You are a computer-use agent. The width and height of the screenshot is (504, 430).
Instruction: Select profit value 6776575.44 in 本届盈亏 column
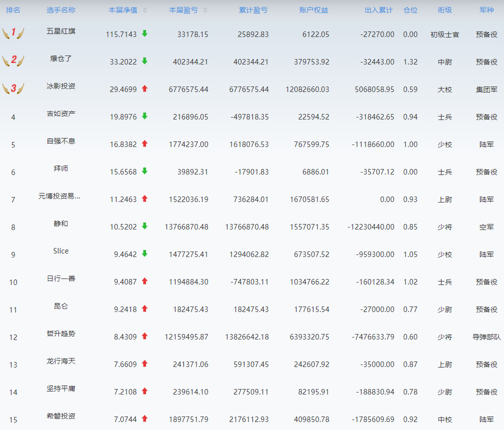pyautogui.click(x=188, y=89)
